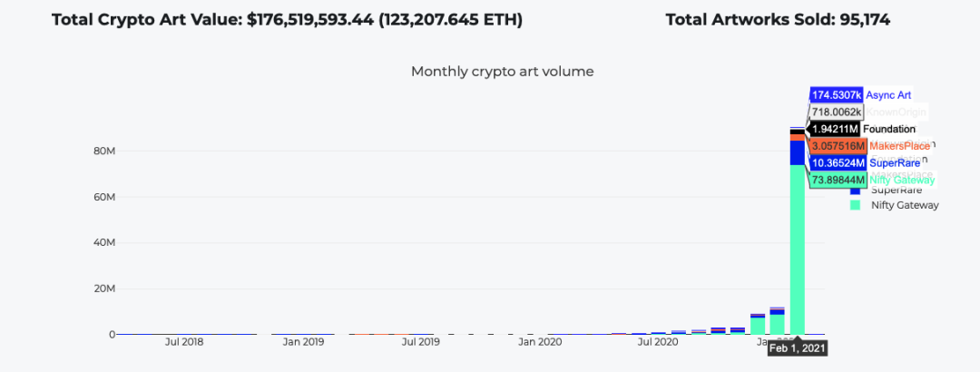980x372 pixels.
Task: Click the Feb 1, 2021 date tooltip
Action: click(x=798, y=348)
